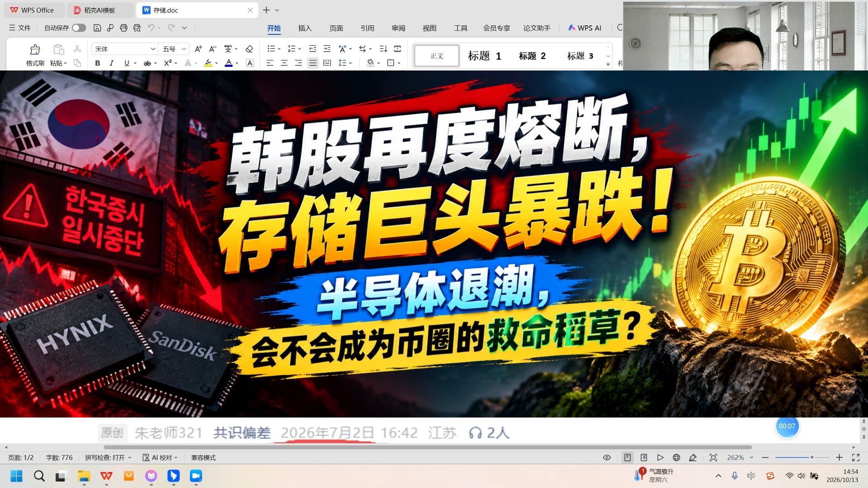The image size is (868, 488).
Task: Expand line spacing dropdown arrow
Action: [x=351, y=63]
